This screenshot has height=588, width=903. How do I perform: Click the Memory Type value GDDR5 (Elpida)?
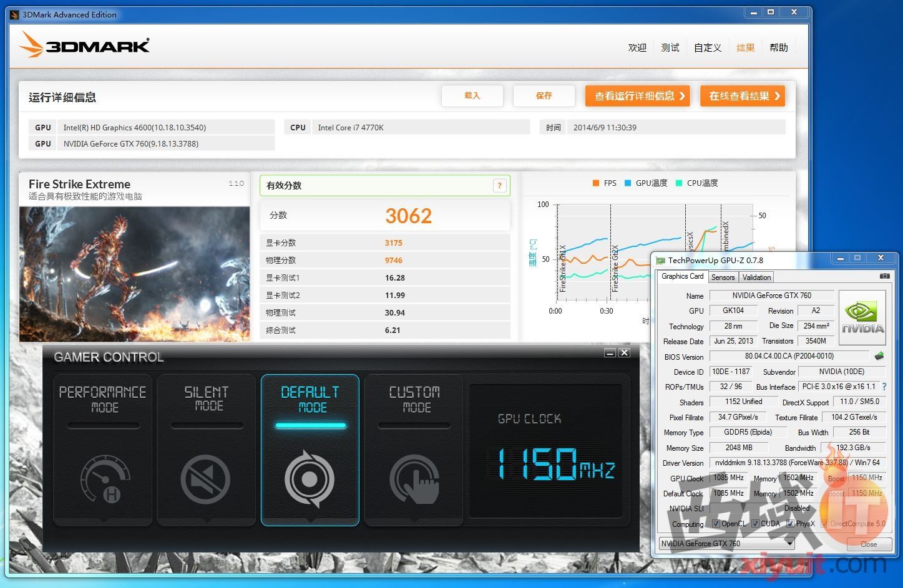coord(748,432)
